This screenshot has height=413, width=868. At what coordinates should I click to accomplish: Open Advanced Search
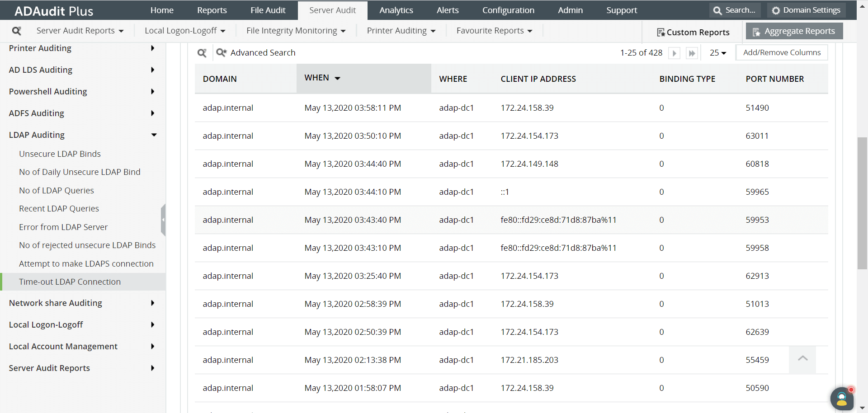click(256, 53)
